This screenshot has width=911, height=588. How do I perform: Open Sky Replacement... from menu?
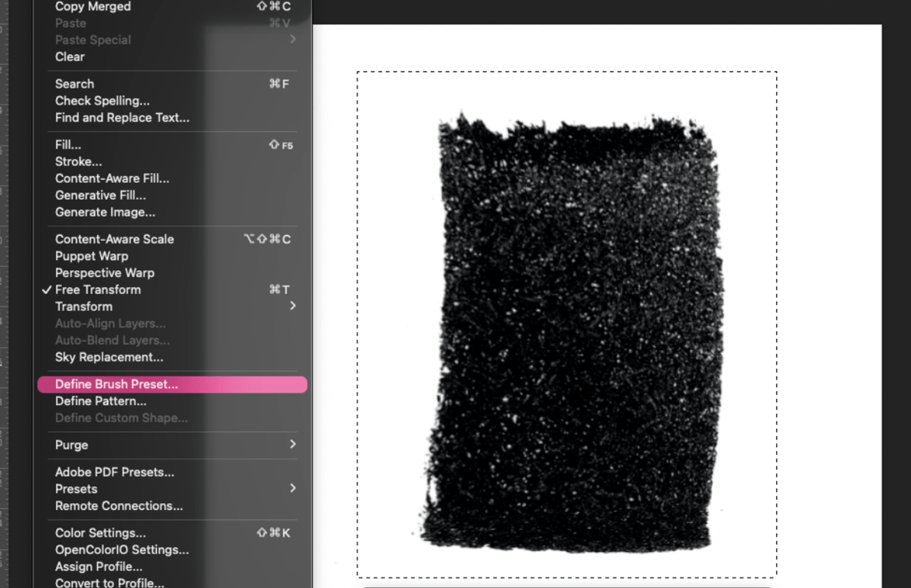click(172, 357)
